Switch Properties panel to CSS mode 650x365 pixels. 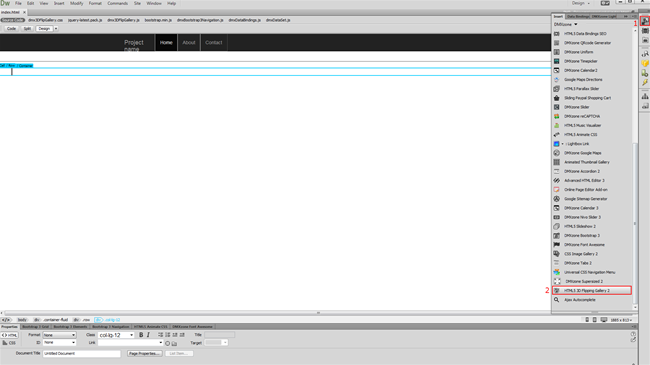10,343
